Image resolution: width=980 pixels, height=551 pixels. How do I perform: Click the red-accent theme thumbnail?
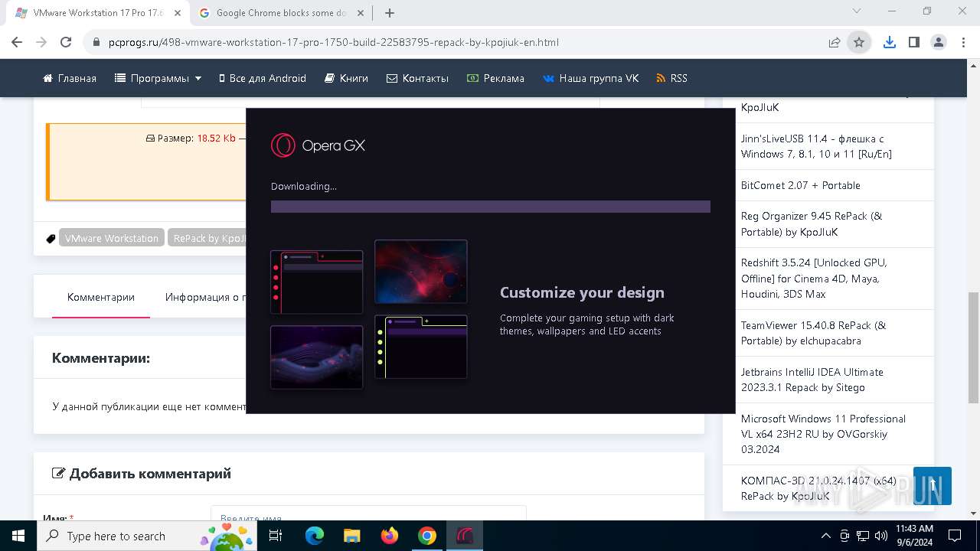[x=317, y=282]
